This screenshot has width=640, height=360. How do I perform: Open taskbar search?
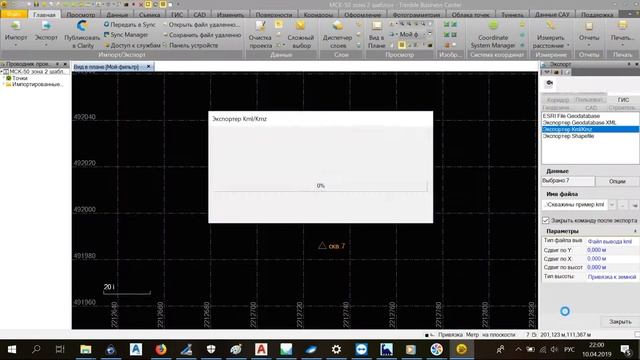[x=36, y=349]
